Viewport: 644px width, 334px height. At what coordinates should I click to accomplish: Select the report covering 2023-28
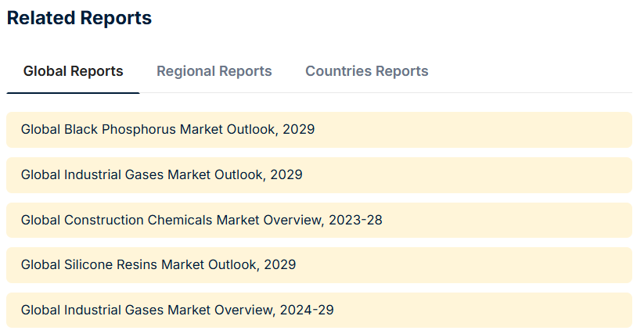201,220
